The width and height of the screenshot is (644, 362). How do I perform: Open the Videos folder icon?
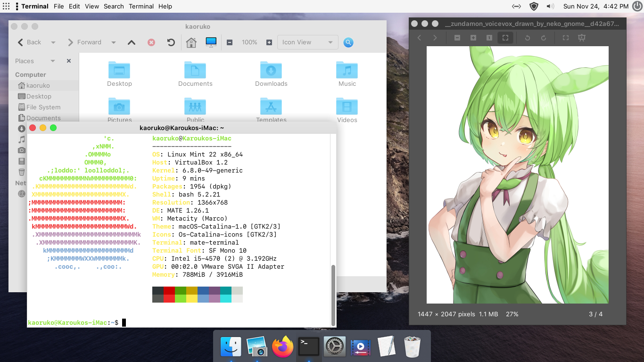[347, 109]
